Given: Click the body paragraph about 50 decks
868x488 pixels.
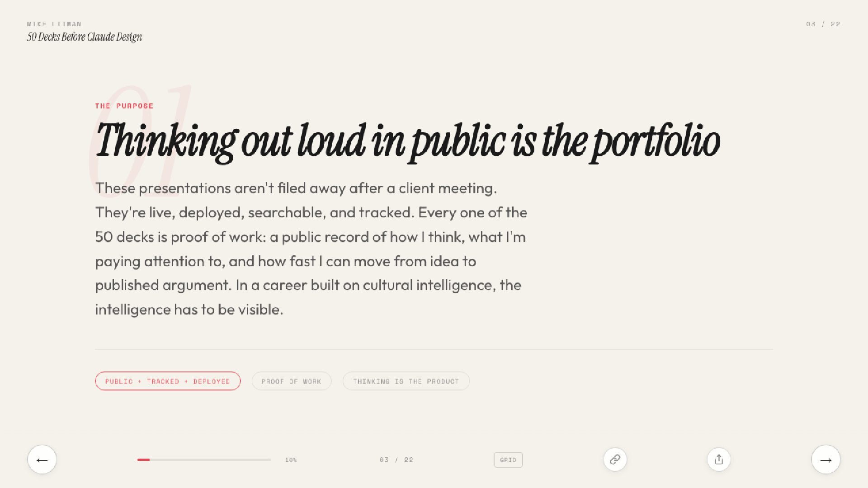Looking at the screenshot, I should click(x=311, y=249).
